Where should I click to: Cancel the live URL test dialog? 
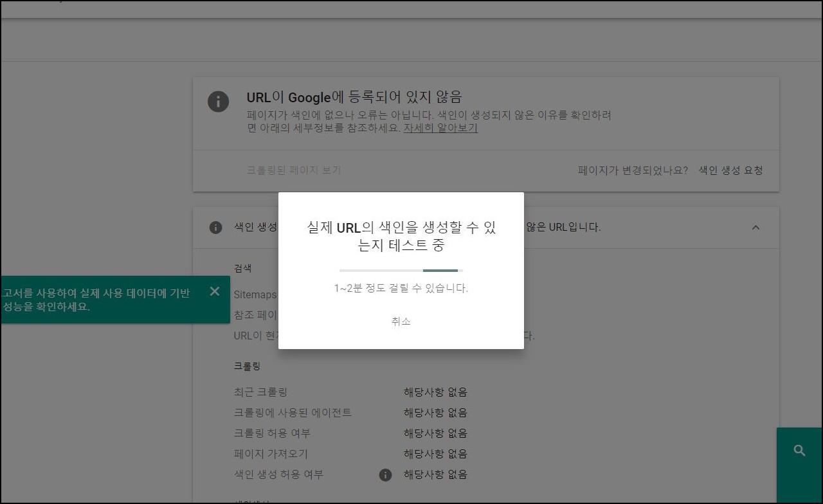pyautogui.click(x=401, y=321)
